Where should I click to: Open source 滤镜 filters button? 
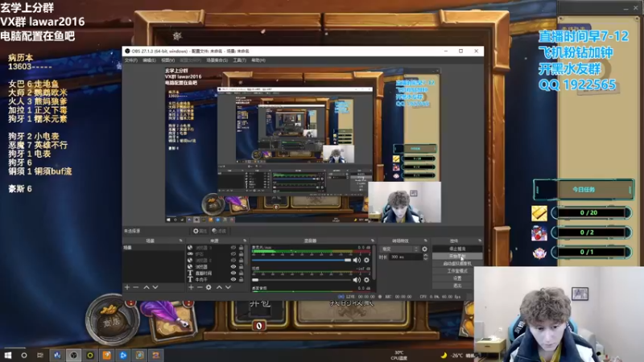(219, 231)
